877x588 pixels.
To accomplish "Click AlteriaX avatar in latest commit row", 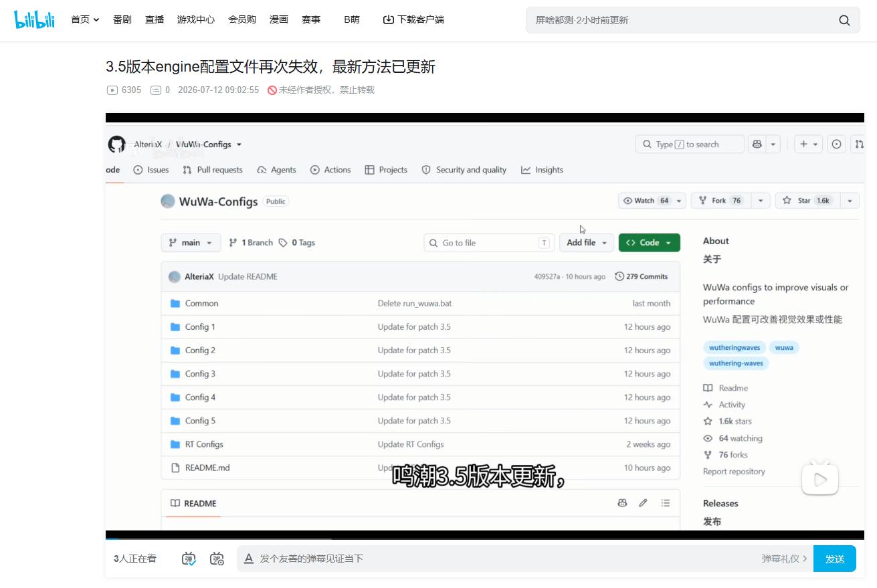I will 175,277.
